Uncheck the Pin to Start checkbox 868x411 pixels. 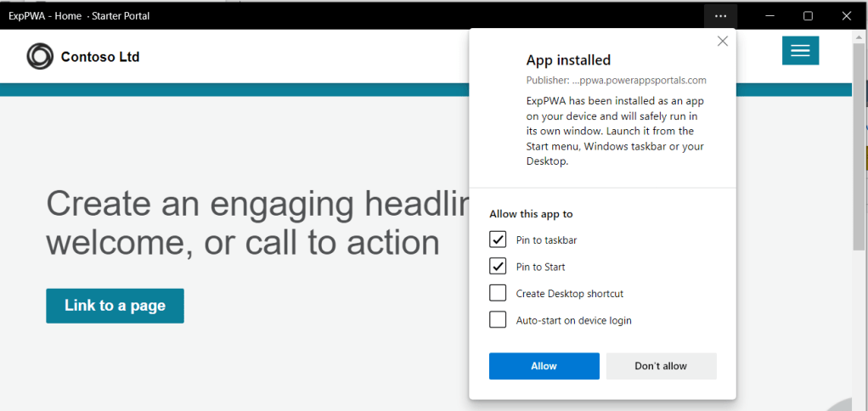coord(498,267)
